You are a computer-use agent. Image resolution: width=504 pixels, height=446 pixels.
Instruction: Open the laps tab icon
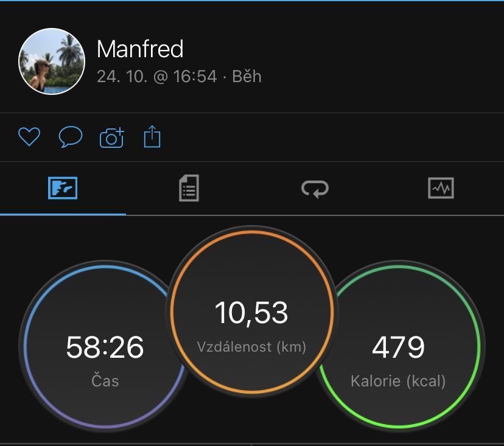click(315, 189)
